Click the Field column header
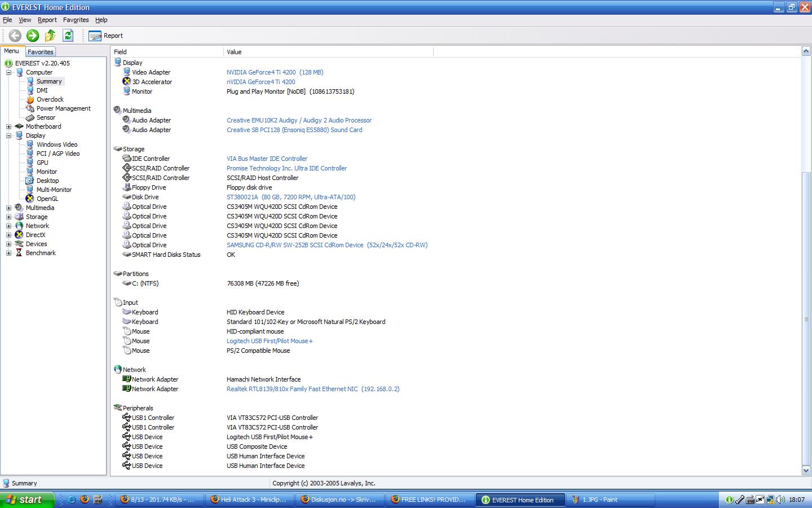The height and width of the screenshot is (508, 812). click(167, 52)
